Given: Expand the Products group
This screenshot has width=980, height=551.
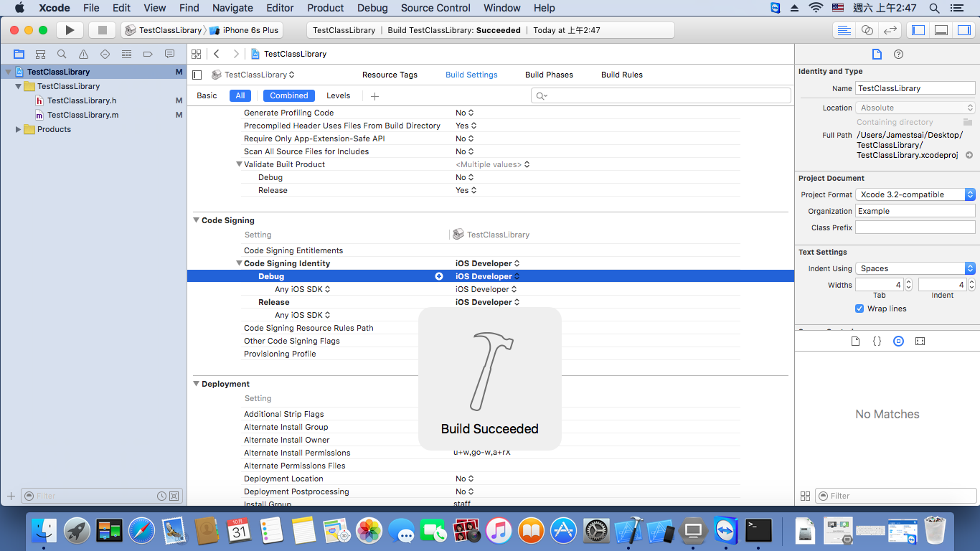Looking at the screenshot, I should point(18,129).
